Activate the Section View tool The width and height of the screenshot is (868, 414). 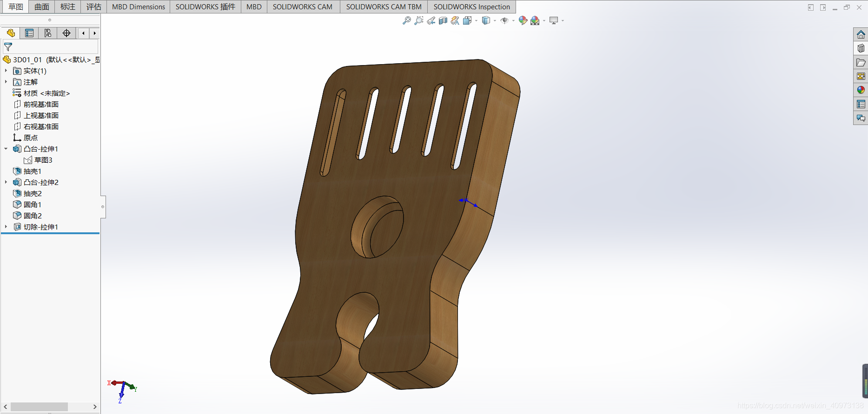click(443, 20)
